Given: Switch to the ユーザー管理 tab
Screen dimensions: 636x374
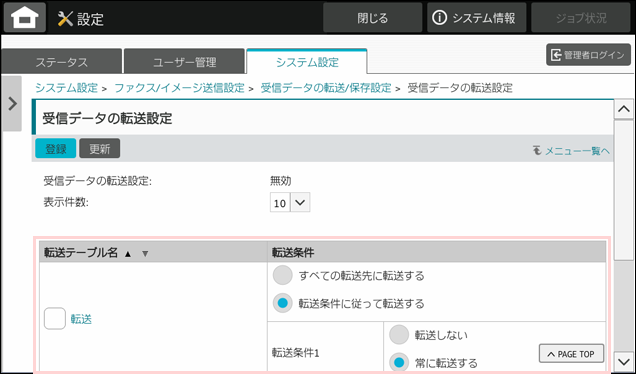Looking at the screenshot, I should pyautogui.click(x=185, y=61).
